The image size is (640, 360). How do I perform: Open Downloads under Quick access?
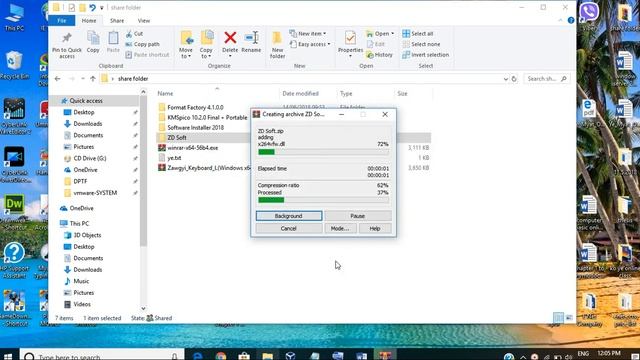[x=87, y=124]
